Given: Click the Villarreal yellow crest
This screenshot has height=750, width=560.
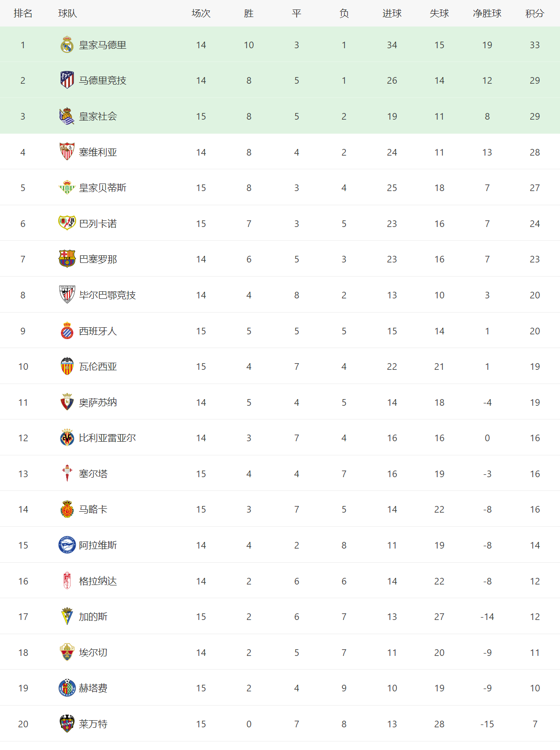Looking at the screenshot, I should pyautogui.click(x=67, y=438).
